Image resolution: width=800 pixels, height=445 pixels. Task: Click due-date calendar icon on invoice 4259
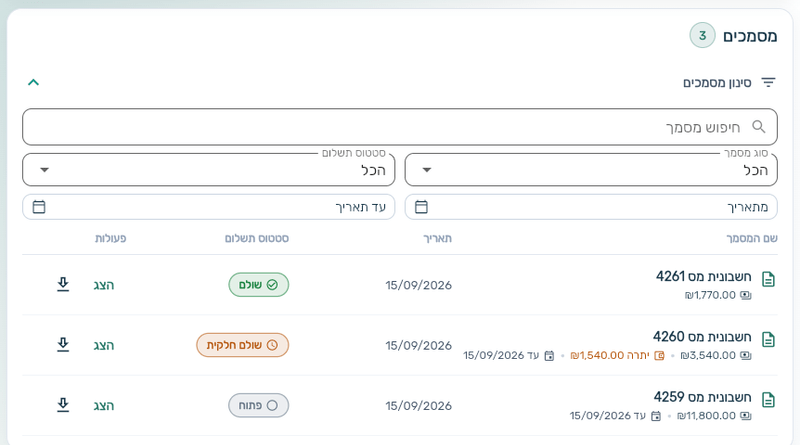click(656, 416)
